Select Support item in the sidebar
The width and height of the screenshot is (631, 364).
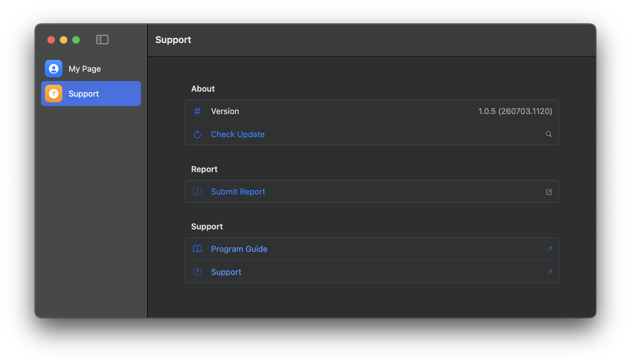[x=91, y=93]
